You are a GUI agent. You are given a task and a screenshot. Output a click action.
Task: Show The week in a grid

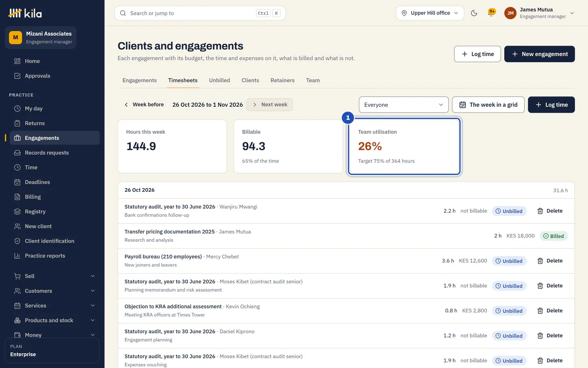click(x=488, y=105)
